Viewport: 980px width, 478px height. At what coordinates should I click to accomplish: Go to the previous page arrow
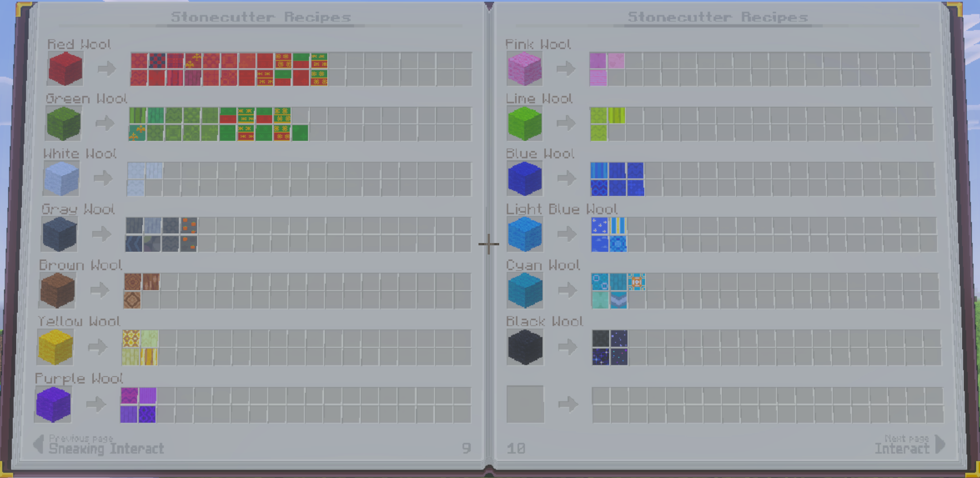(39, 444)
